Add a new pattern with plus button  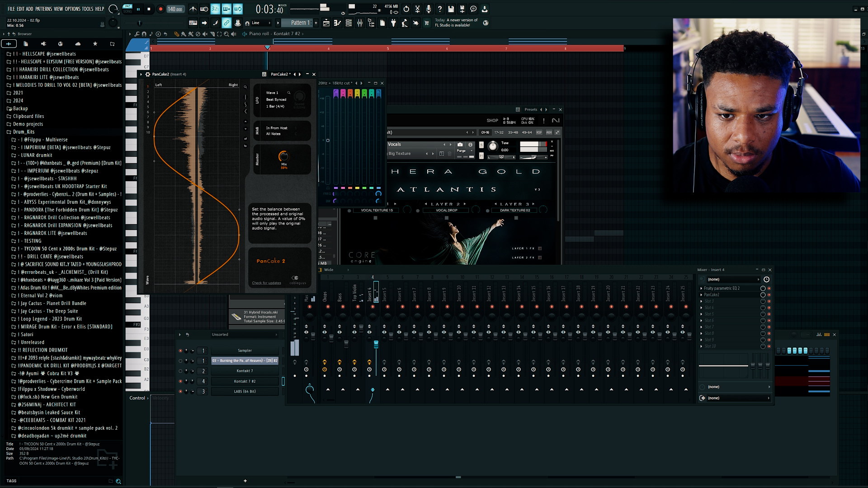coord(316,23)
